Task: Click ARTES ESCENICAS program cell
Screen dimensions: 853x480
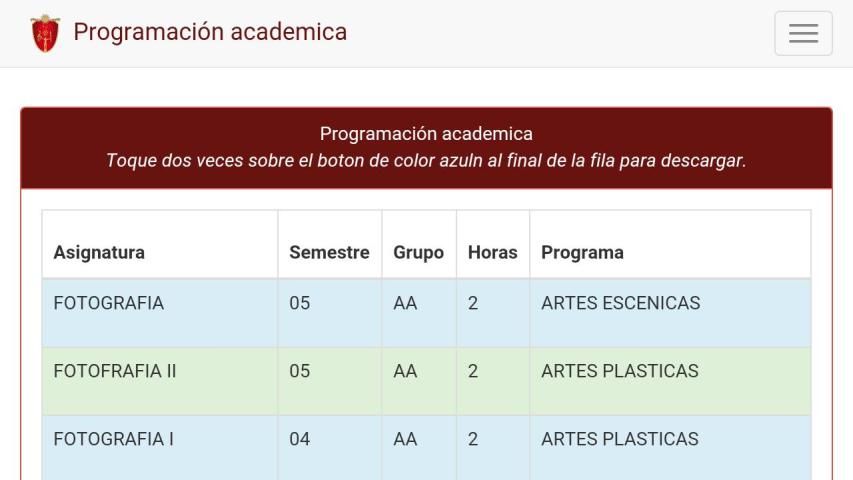Action: [x=620, y=303]
